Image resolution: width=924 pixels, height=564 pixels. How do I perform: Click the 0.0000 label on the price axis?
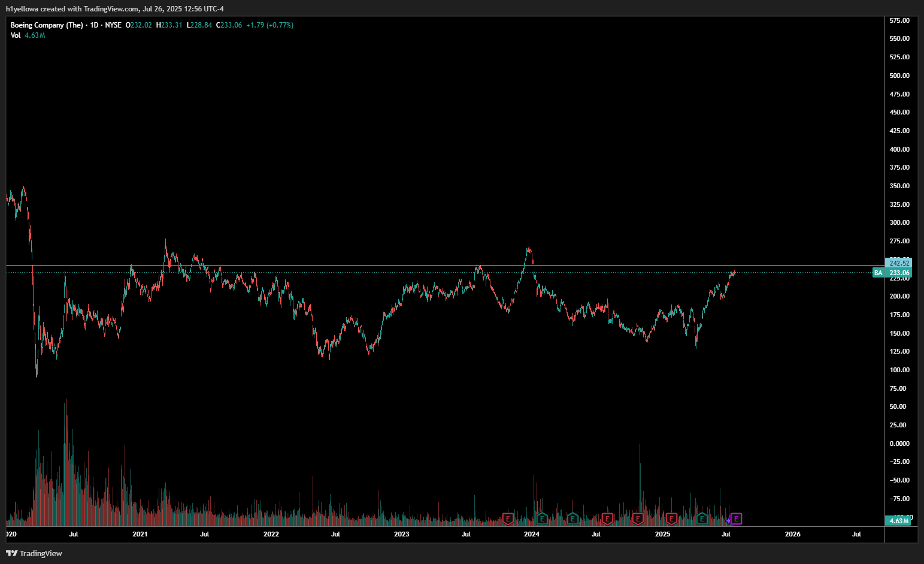899,444
